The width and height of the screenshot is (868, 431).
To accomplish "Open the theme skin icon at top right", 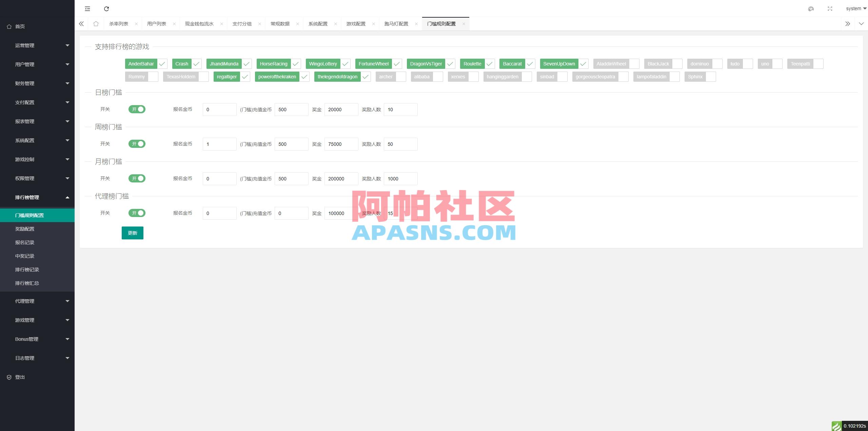I will click(x=811, y=8).
